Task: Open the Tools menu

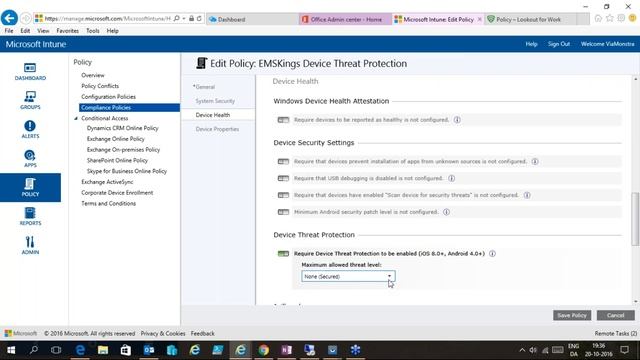Action: tap(93, 31)
